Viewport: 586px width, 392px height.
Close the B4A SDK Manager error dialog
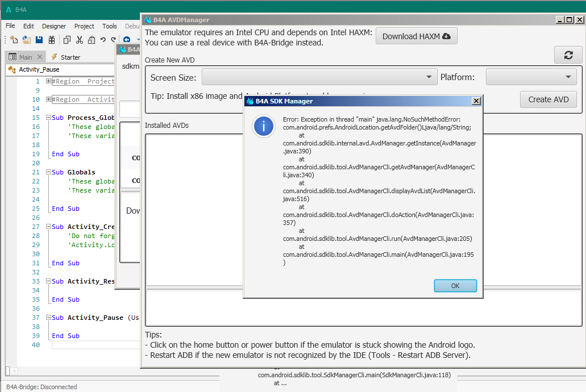click(x=476, y=101)
